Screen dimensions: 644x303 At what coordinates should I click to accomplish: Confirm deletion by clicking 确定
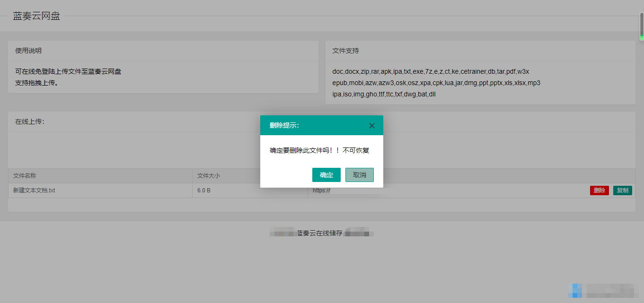tap(326, 174)
